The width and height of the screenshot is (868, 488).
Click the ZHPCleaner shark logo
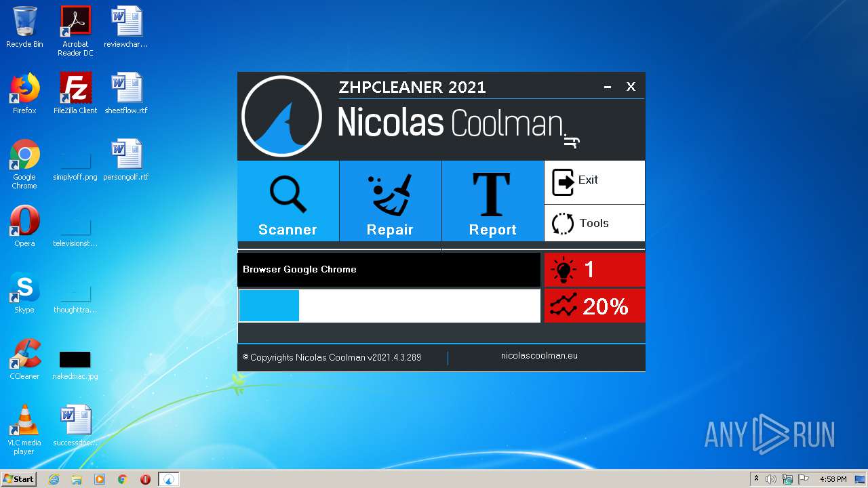click(x=281, y=116)
